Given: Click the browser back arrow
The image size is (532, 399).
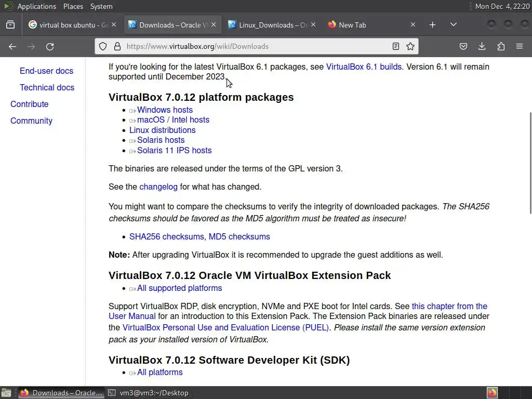Looking at the screenshot, I should tap(12, 46).
